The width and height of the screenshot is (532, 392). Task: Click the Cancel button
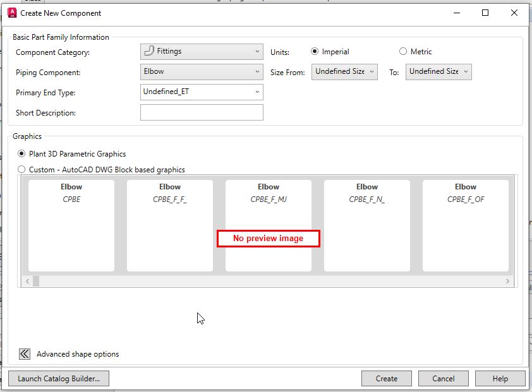tap(443, 379)
